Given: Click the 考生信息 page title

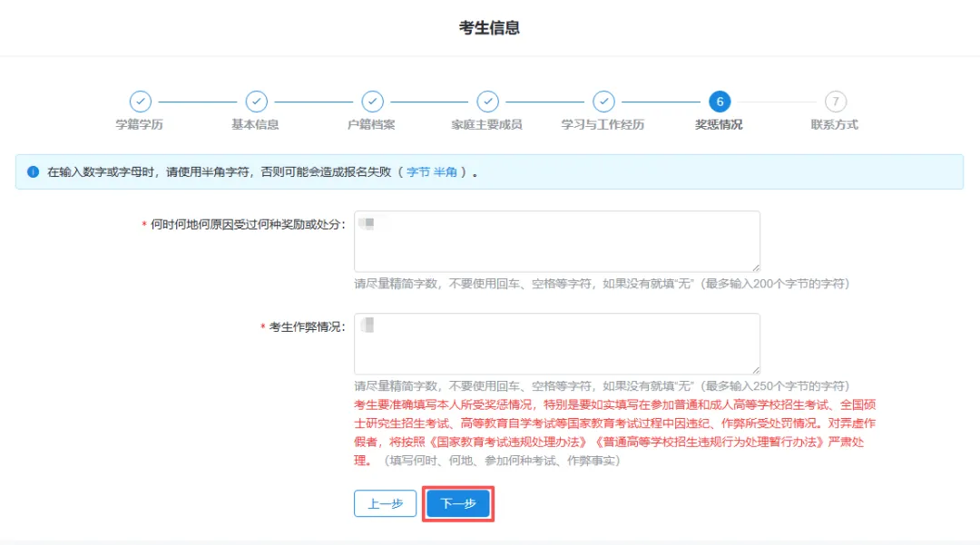Looking at the screenshot, I should 489,28.
